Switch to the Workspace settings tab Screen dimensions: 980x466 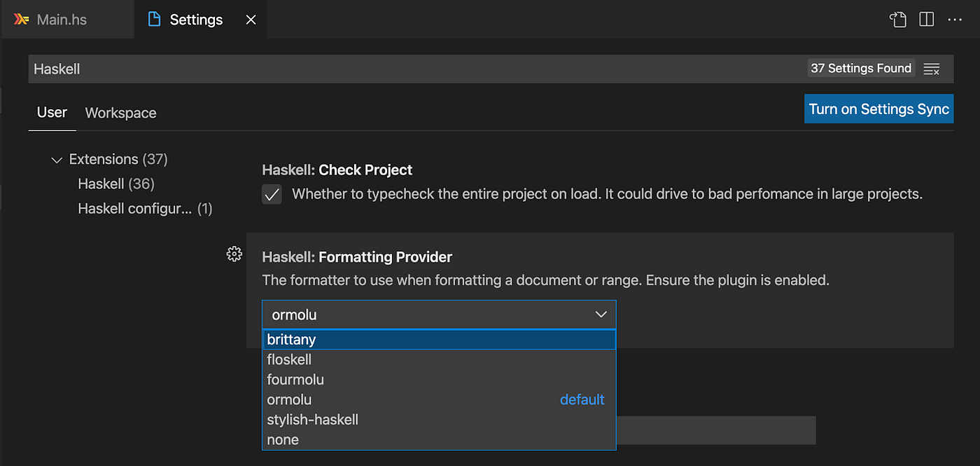coord(120,113)
